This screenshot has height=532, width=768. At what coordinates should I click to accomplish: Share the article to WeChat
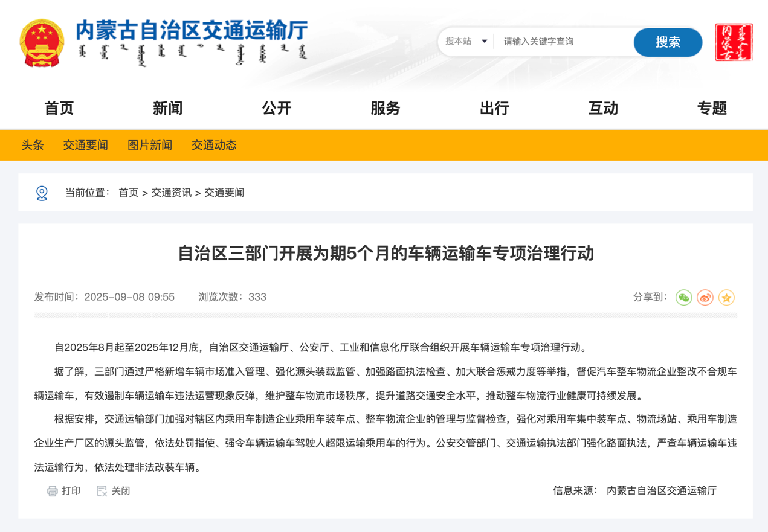[683, 297]
